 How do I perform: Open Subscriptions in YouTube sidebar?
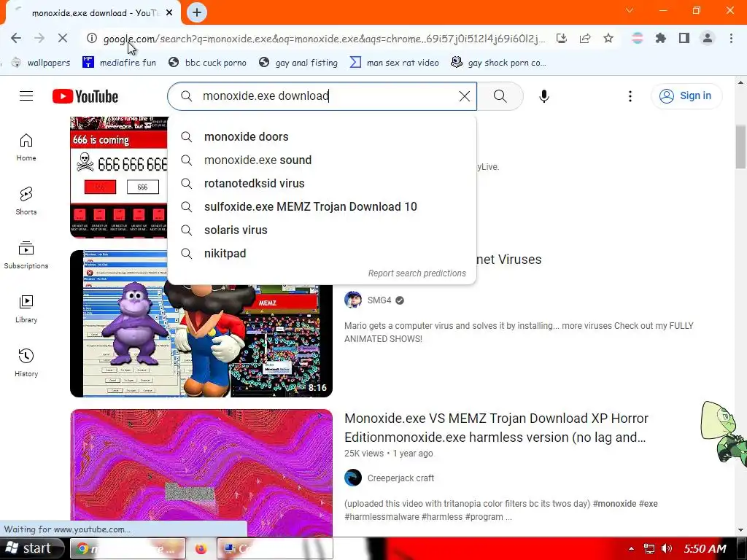tap(26, 255)
